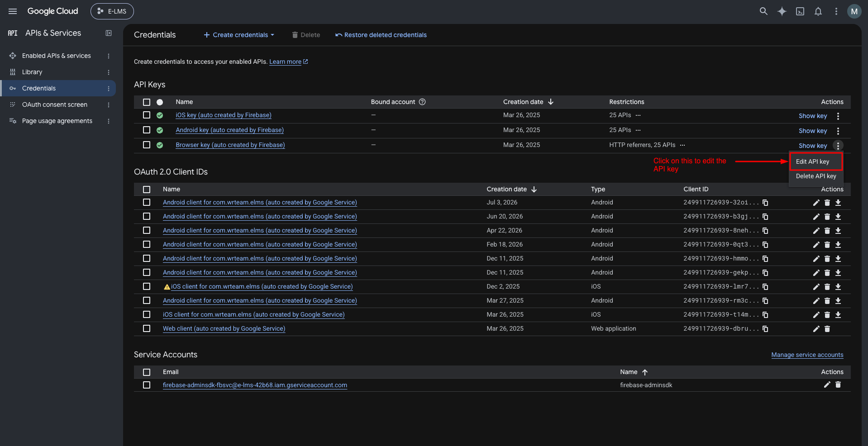Edit the firebase-adminsdk service account
This screenshot has width=868, height=446.
(827, 384)
